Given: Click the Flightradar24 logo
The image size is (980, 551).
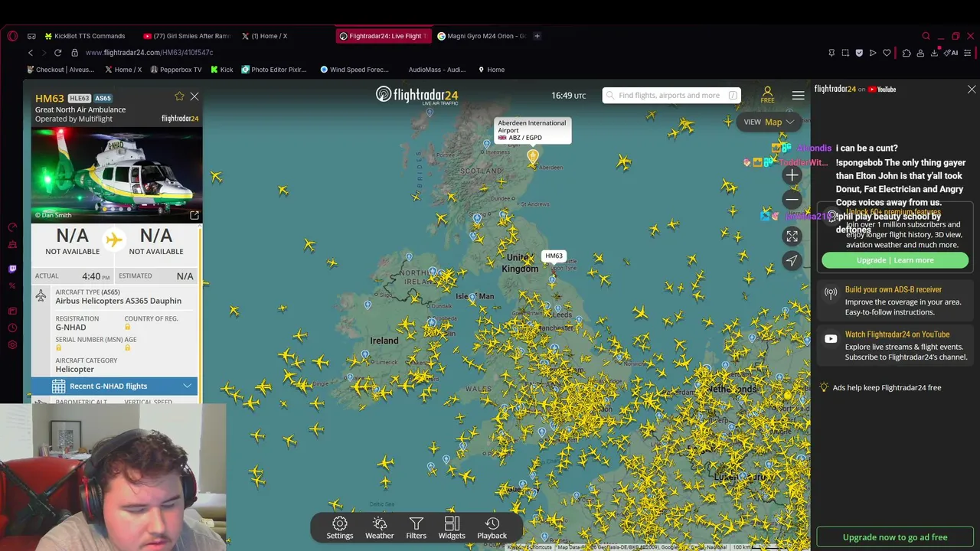Looking at the screenshot, I should [x=416, y=95].
